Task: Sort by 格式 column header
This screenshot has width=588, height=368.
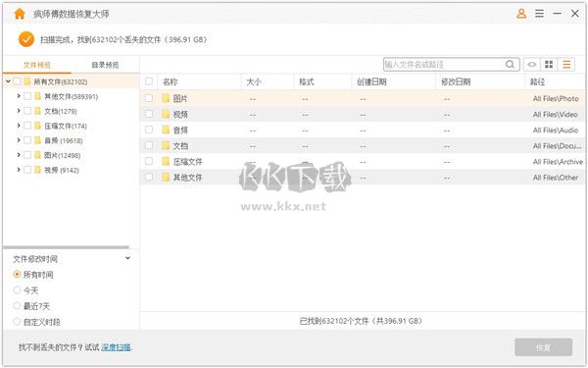Action: pos(307,81)
